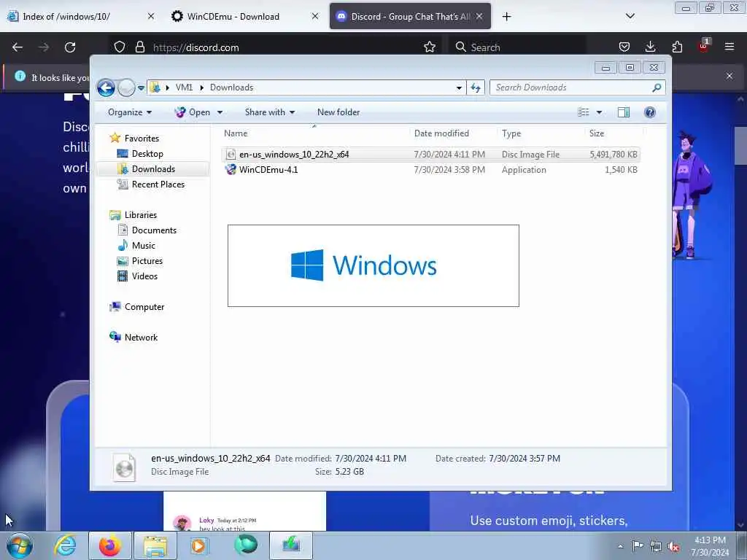Expand the Open button's dropdown arrow

pyautogui.click(x=220, y=112)
